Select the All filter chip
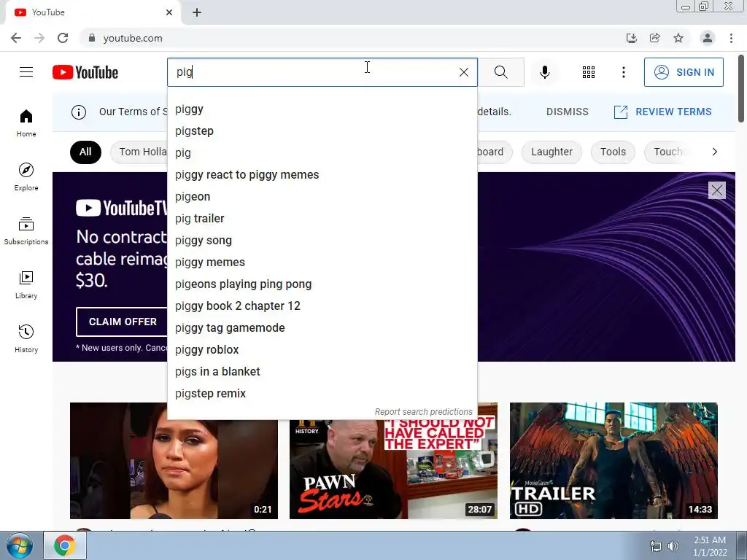This screenshot has width=747, height=560. coord(85,152)
